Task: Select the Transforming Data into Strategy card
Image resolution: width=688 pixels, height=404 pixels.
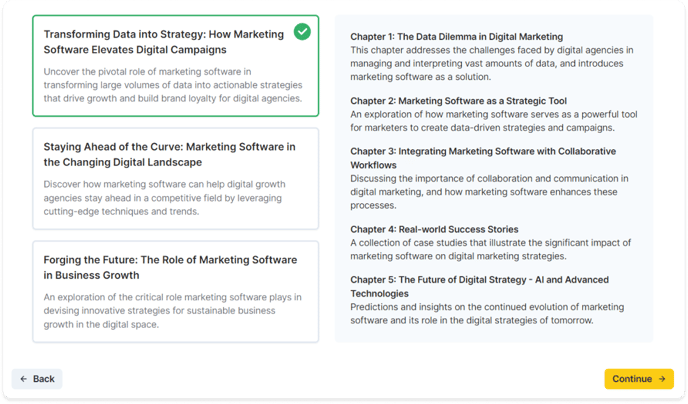Action: pyautogui.click(x=176, y=66)
